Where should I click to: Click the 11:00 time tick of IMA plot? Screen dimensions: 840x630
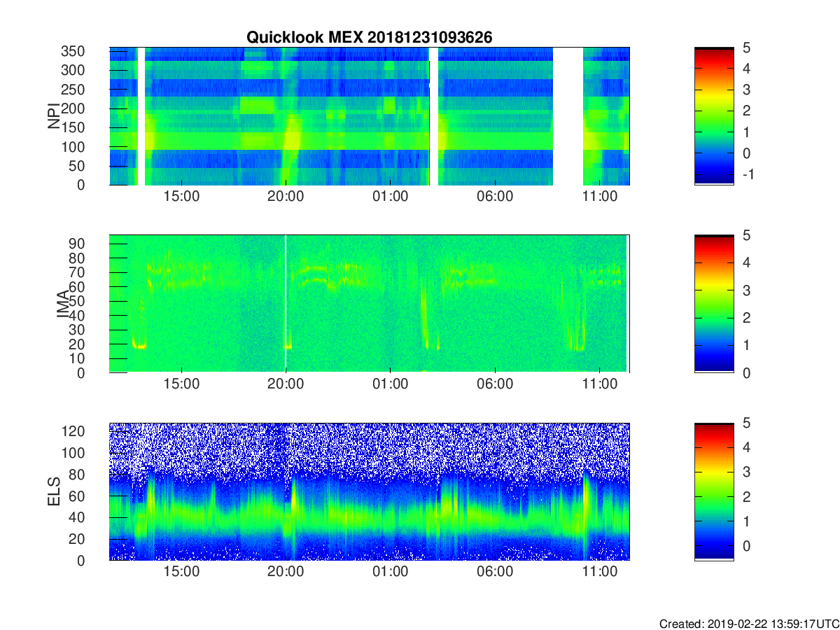(599, 384)
